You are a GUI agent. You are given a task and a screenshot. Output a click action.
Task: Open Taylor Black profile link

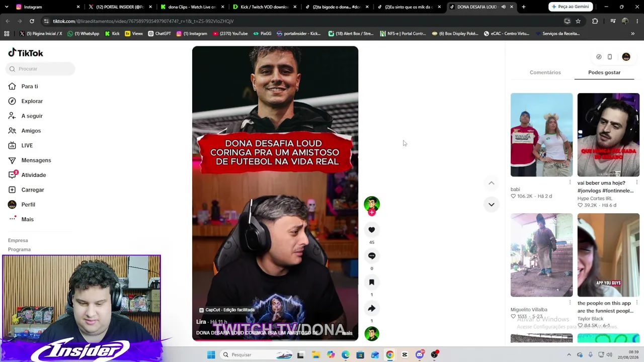coord(590,319)
